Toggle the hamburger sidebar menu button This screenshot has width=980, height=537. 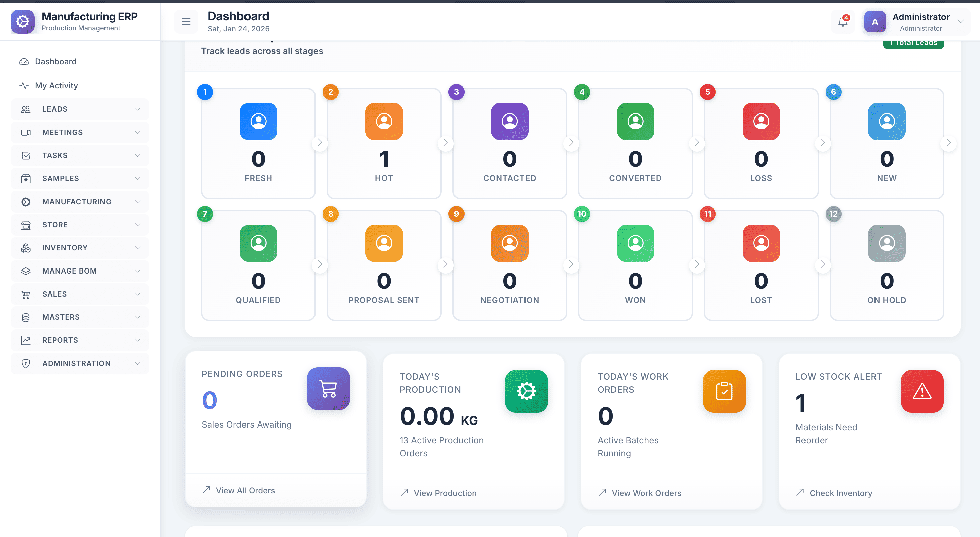(186, 22)
